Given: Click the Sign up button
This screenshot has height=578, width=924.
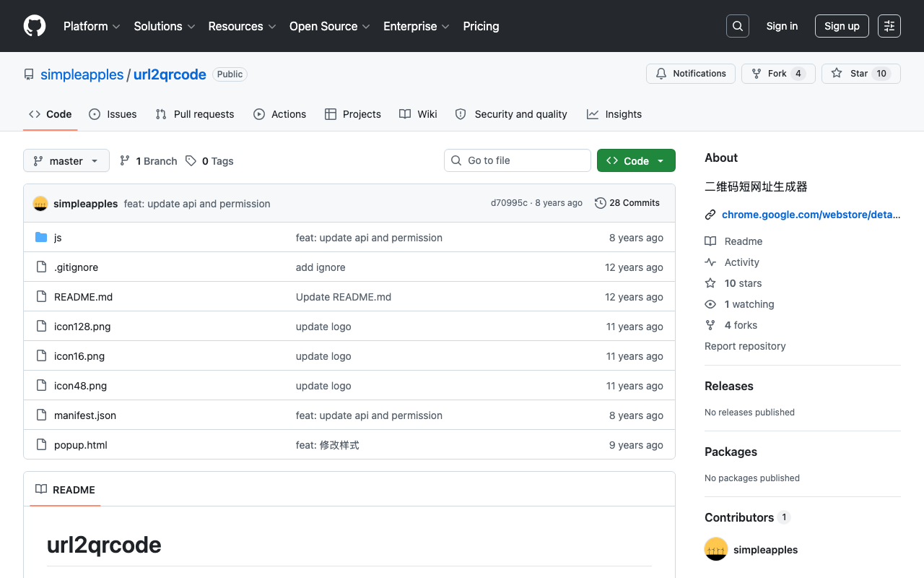Looking at the screenshot, I should [x=842, y=26].
